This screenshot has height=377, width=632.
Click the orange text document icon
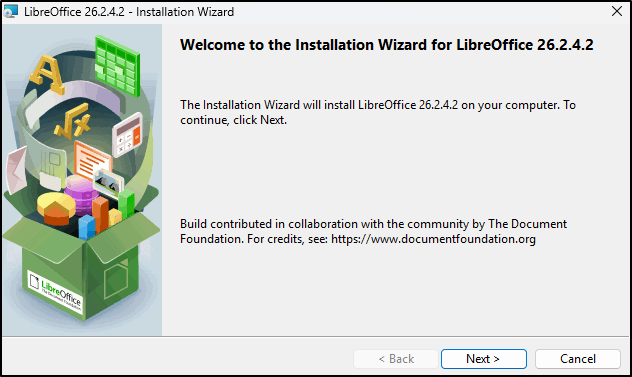pyautogui.click(x=93, y=161)
